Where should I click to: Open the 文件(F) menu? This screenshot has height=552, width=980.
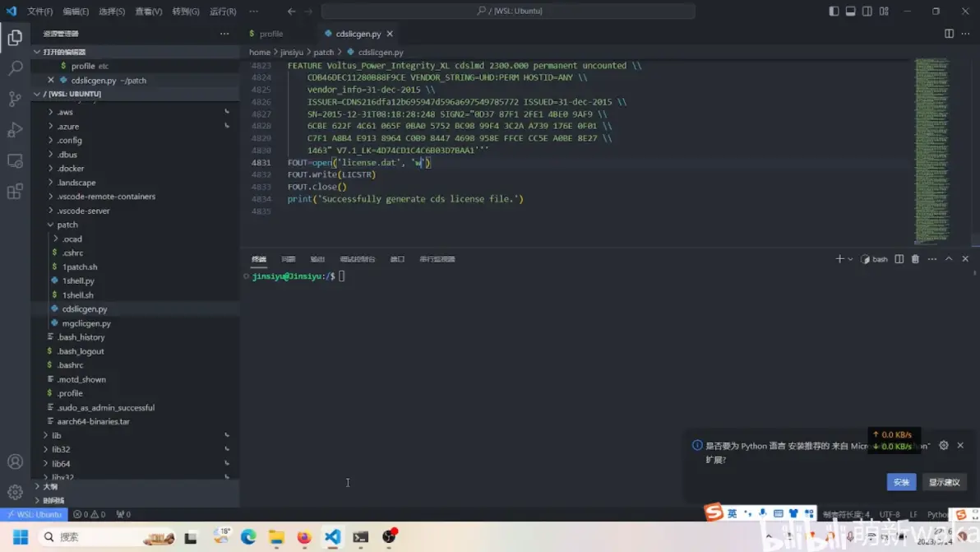(40, 12)
